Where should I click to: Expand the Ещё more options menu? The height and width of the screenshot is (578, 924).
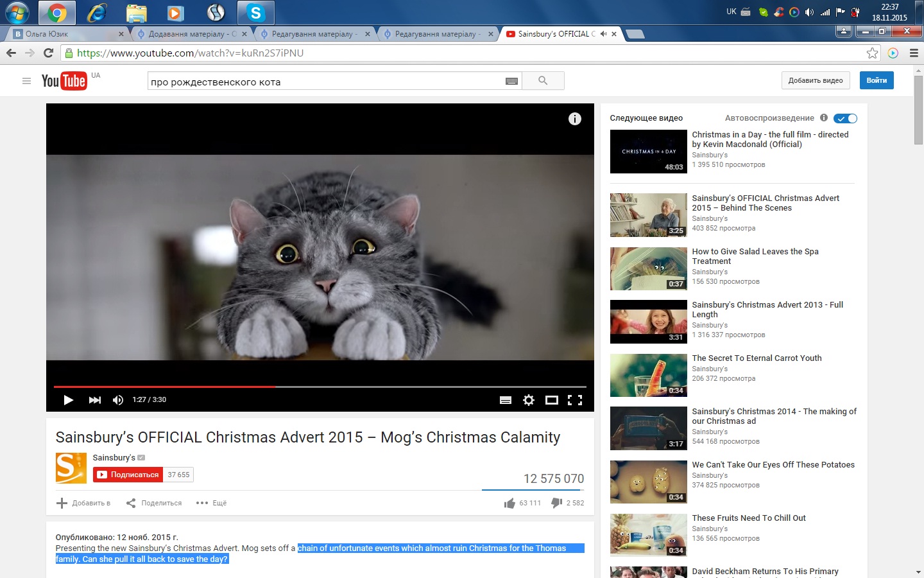211,503
